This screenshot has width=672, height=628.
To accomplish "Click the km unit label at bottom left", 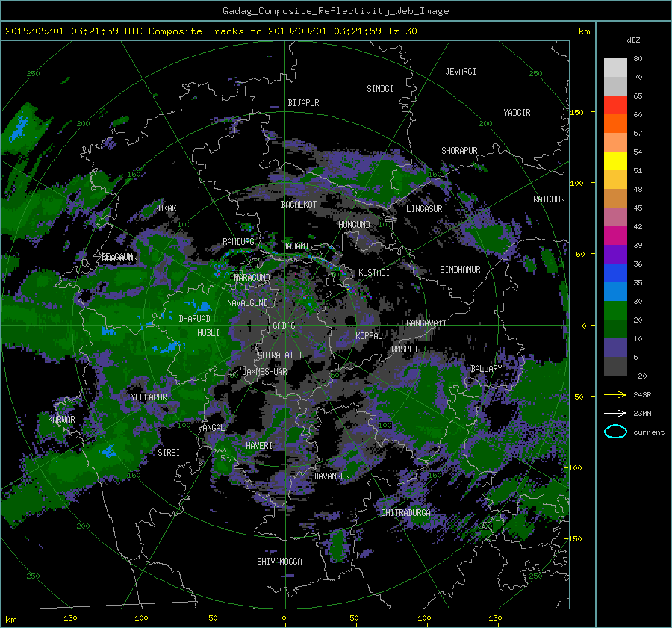I will coord(11,620).
